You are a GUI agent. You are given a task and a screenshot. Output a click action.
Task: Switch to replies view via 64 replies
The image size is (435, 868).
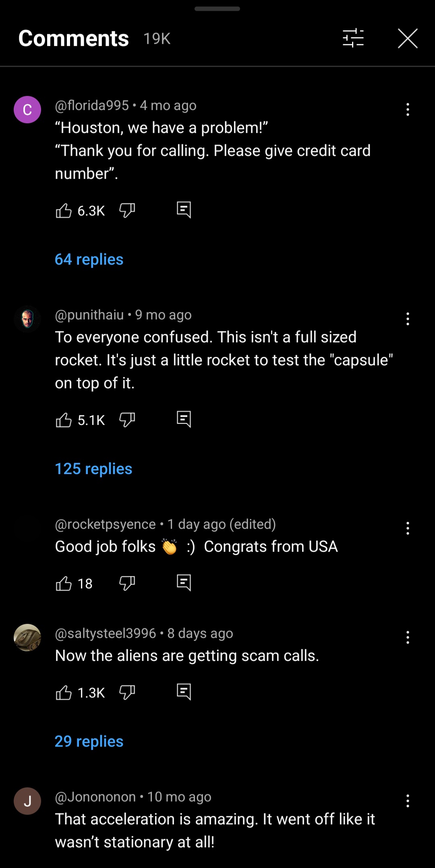(89, 259)
